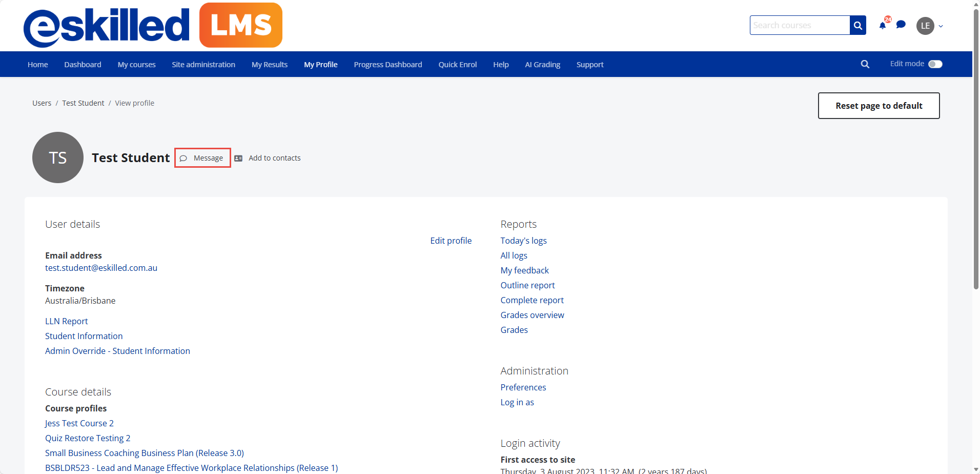Click the LE user avatar icon

click(925, 26)
